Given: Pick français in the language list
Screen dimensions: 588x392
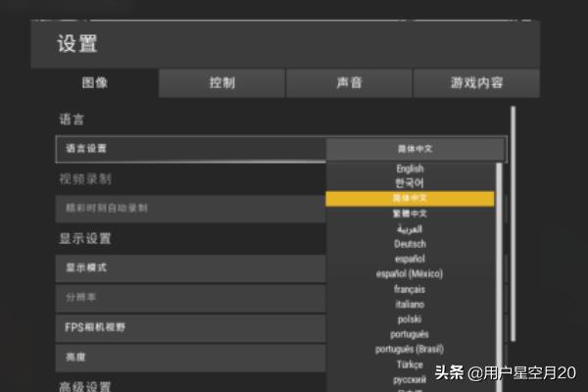Looking at the screenshot, I should pyautogui.click(x=410, y=289).
